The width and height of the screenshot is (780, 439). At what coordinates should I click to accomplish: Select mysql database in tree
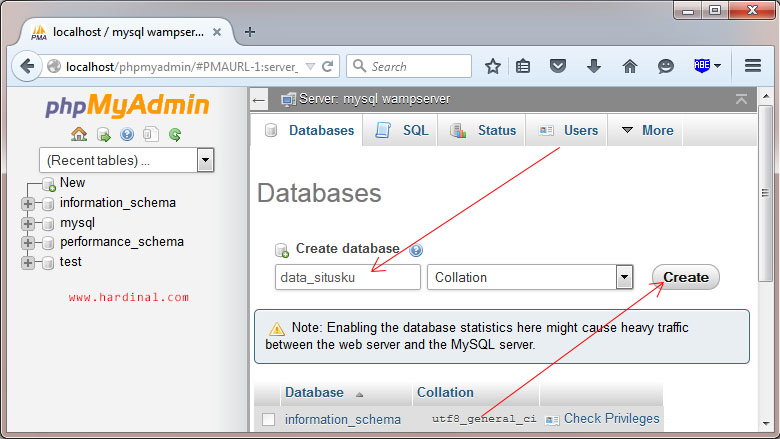click(x=77, y=223)
